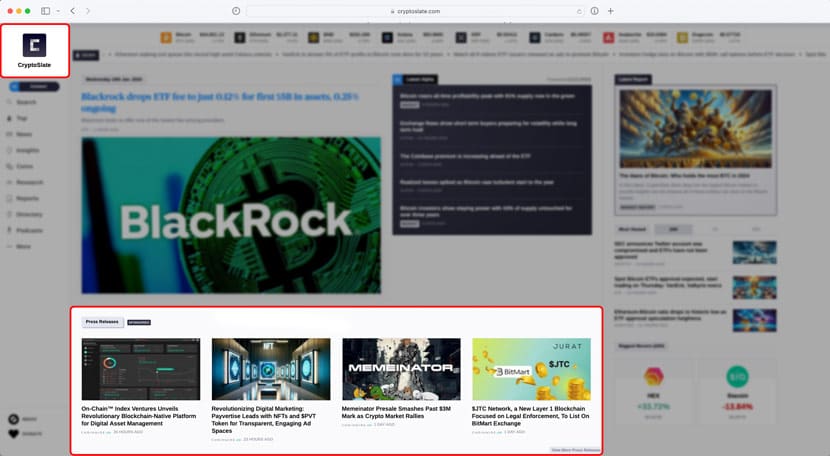The width and height of the screenshot is (830, 456).
Task: Go back with the Safari back arrow
Action: [72, 11]
